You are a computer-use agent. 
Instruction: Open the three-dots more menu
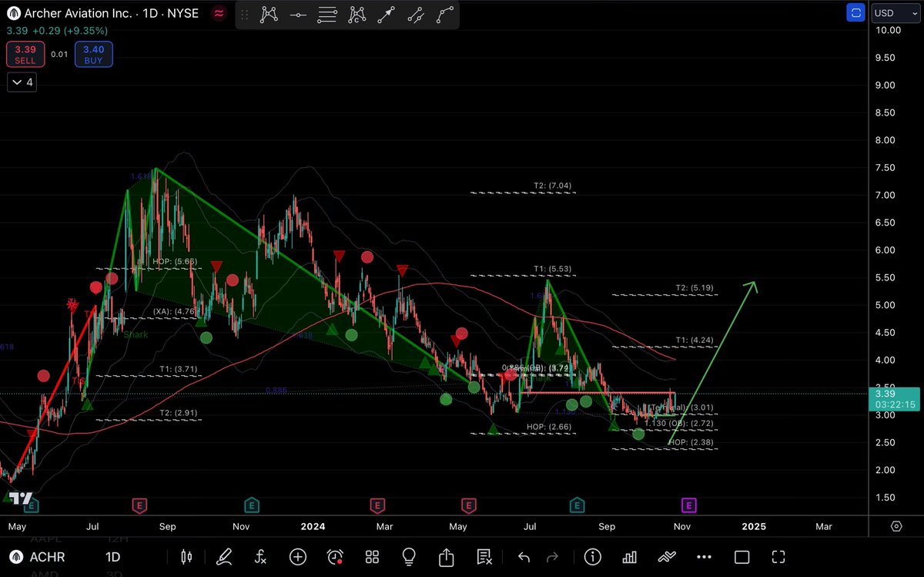tap(704, 556)
